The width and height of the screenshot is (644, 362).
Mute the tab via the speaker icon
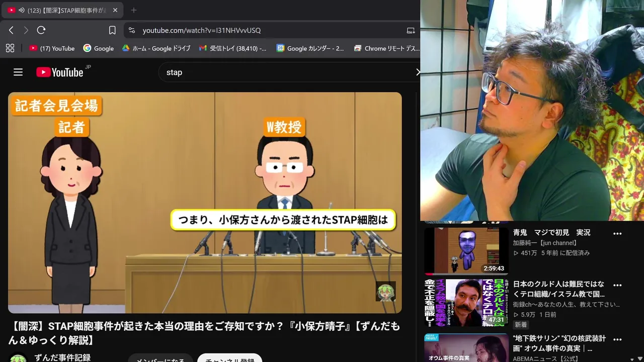[x=22, y=10]
